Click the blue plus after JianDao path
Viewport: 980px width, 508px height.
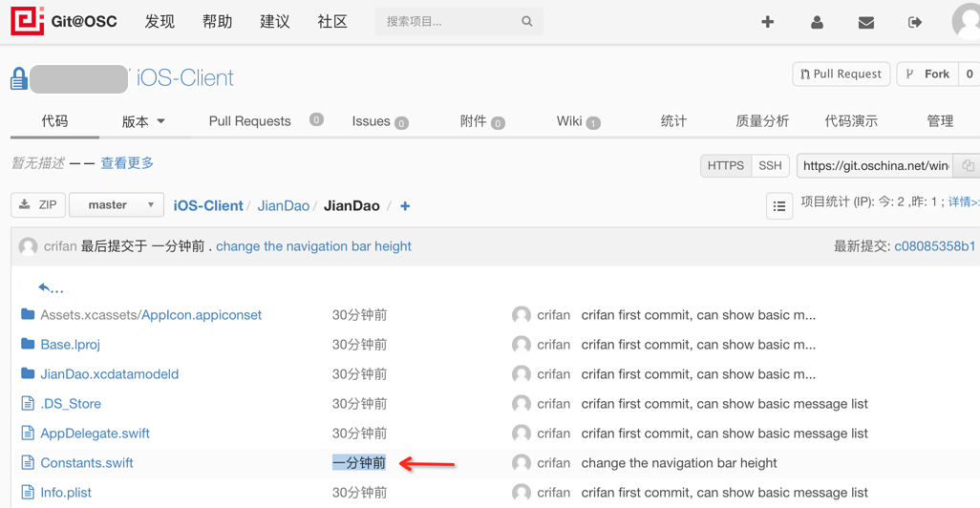[405, 205]
